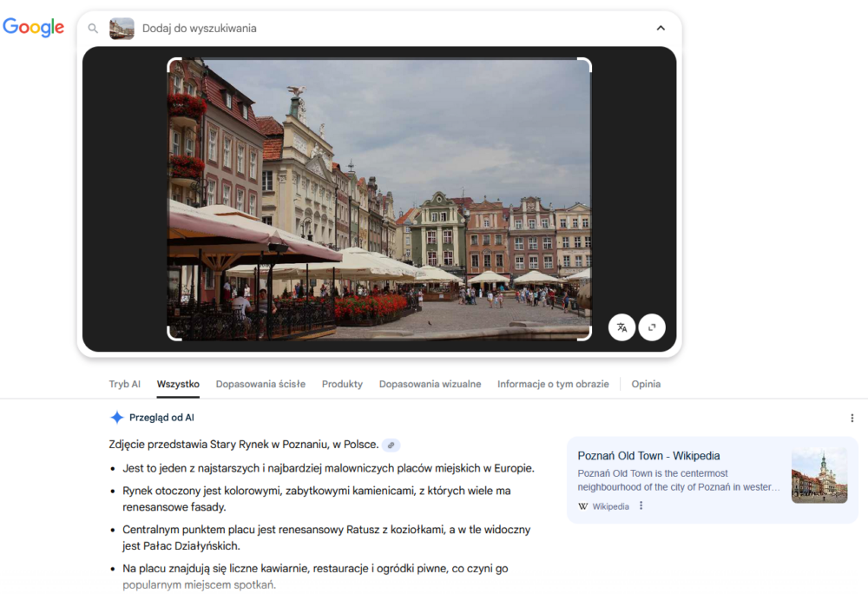Open Informacje o tym obrazie tab
Screen dimensions: 868x594
coord(553,384)
